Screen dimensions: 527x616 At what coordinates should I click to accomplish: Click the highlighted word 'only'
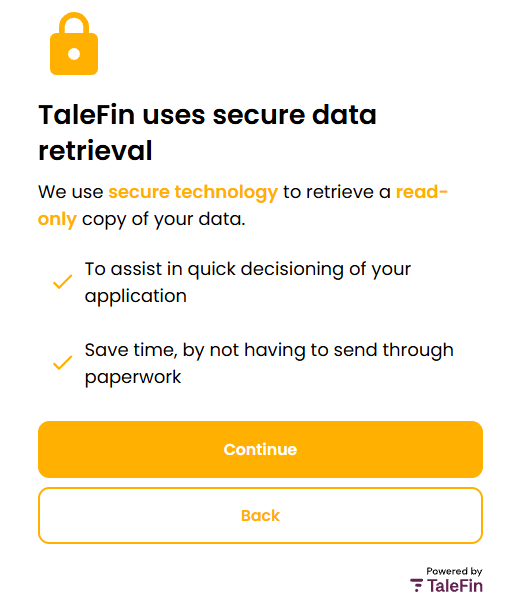[57, 219]
